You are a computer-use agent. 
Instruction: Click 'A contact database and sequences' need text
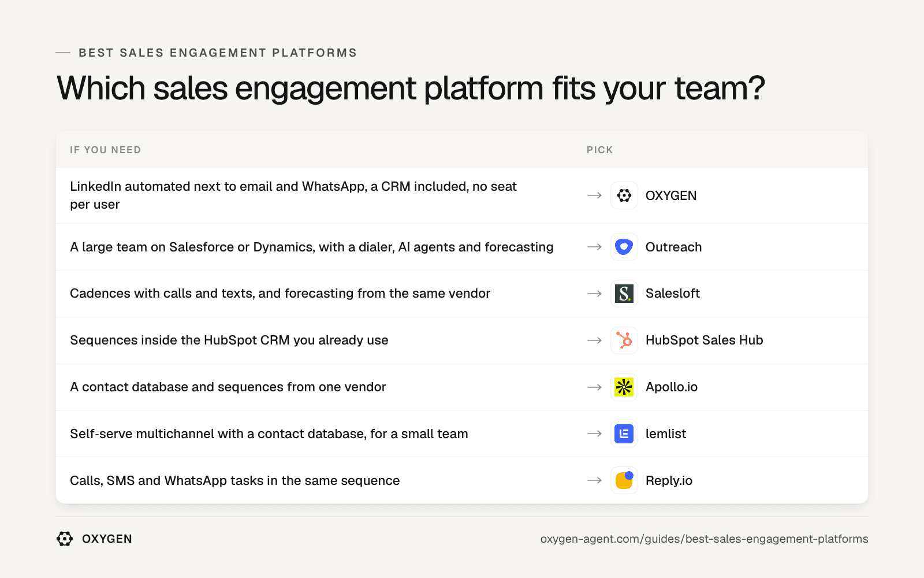point(228,387)
